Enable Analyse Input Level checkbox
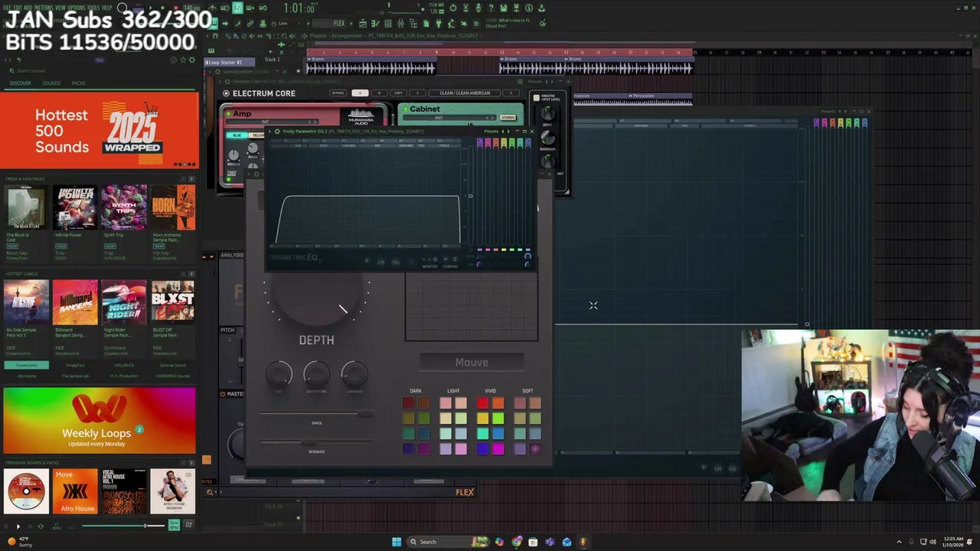The height and width of the screenshot is (551, 980). (537, 97)
